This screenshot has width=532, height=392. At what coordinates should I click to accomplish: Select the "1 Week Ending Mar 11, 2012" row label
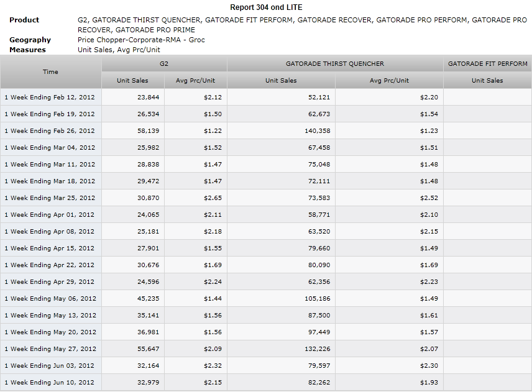pos(50,165)
